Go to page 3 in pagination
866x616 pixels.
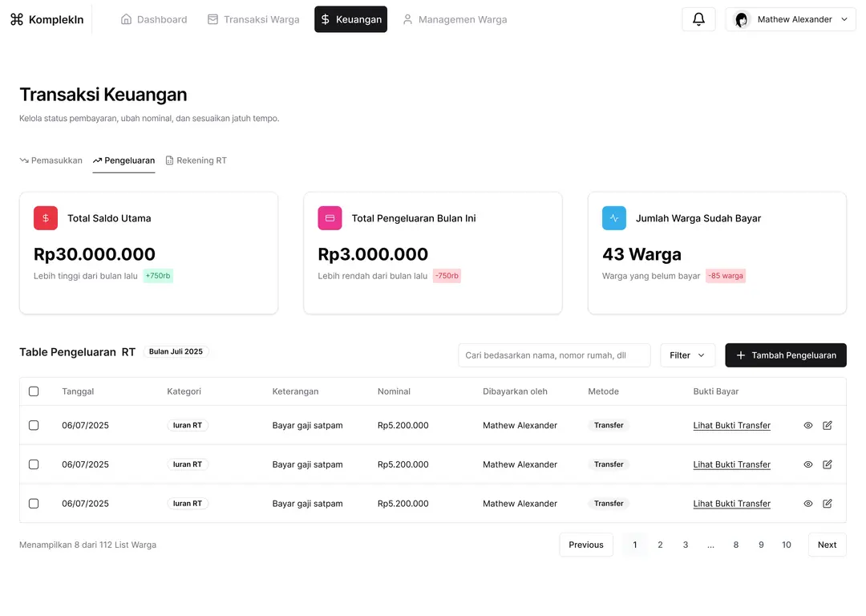[x=686, y=545]
